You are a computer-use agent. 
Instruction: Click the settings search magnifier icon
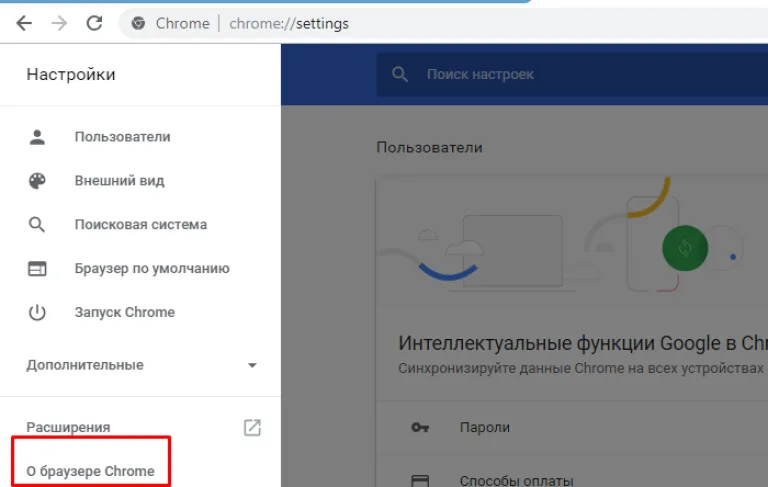point(400,74)
